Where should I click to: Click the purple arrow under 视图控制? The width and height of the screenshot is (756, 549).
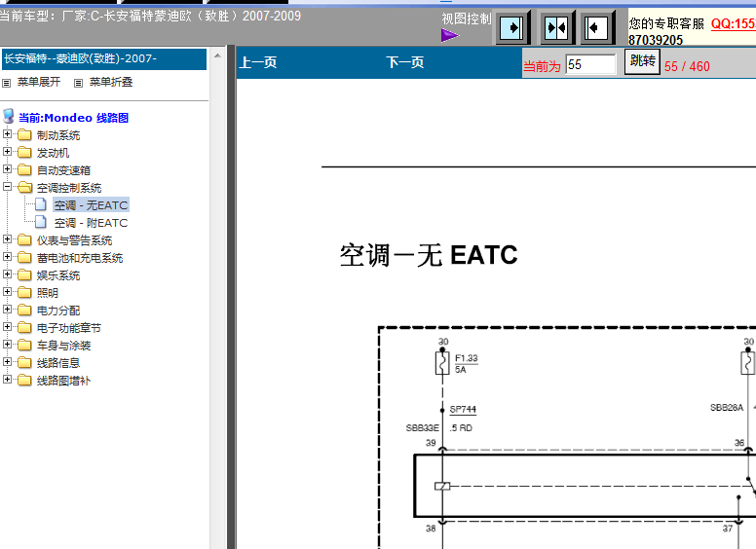(449, 36)
